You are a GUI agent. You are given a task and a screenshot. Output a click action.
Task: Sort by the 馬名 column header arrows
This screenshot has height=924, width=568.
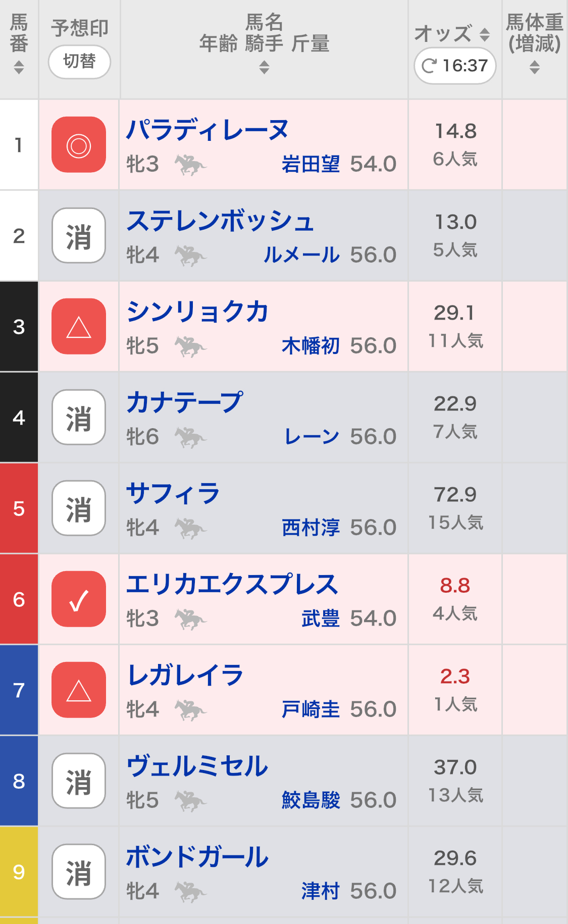264,67
